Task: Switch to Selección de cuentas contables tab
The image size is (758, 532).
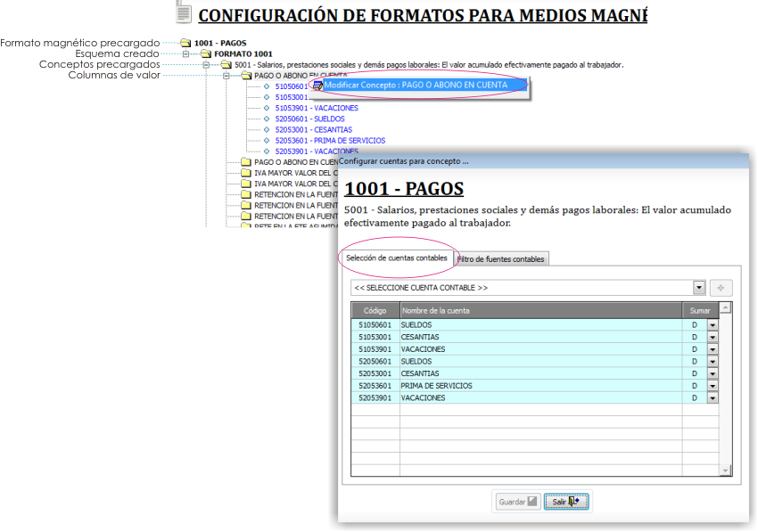Action: click(397, 258)
